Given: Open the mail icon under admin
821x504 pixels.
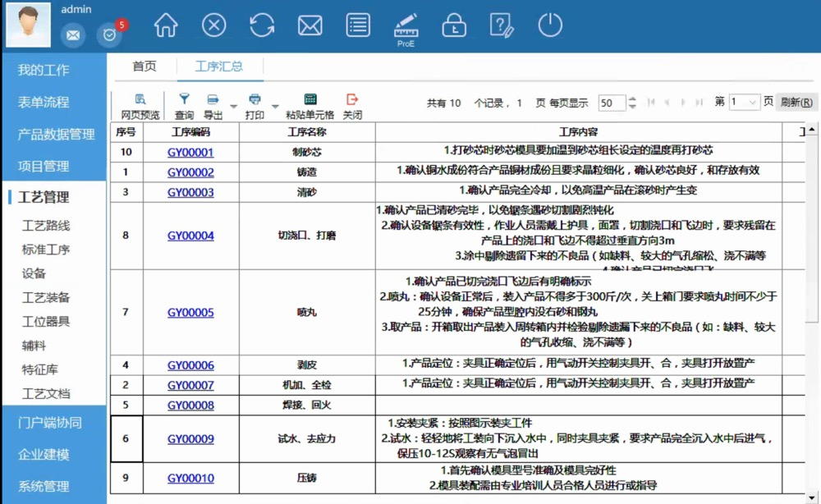Looking at the screenshot, I should pyautogui.click(x=73, y=35).
